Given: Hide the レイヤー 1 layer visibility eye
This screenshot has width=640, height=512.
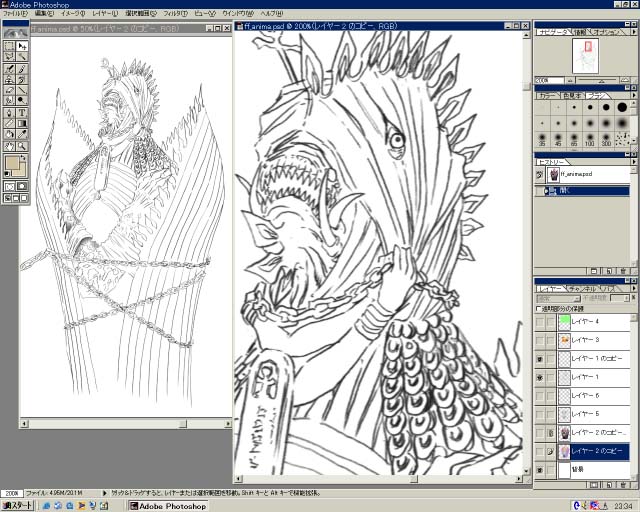Looking at the screenshot, I should (540, 377).
